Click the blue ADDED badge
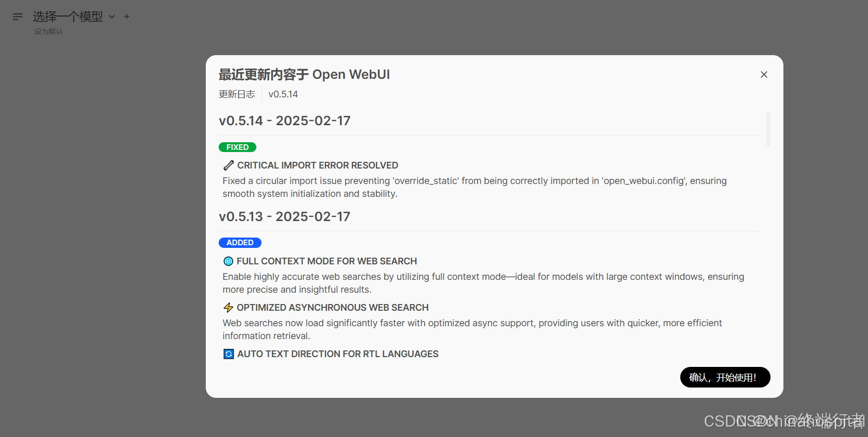Viewport: 868px width, 437px height. [x=240, y=243]
